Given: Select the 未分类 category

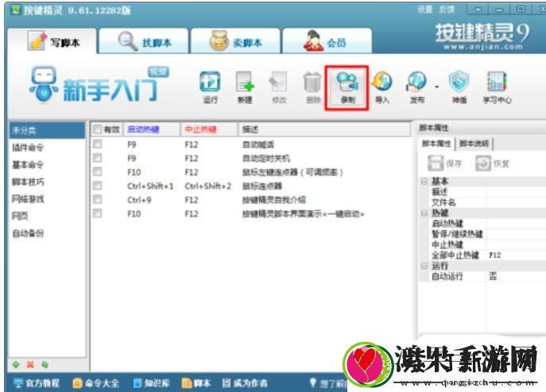Looking at the screenshot, I should pos(47,130).
